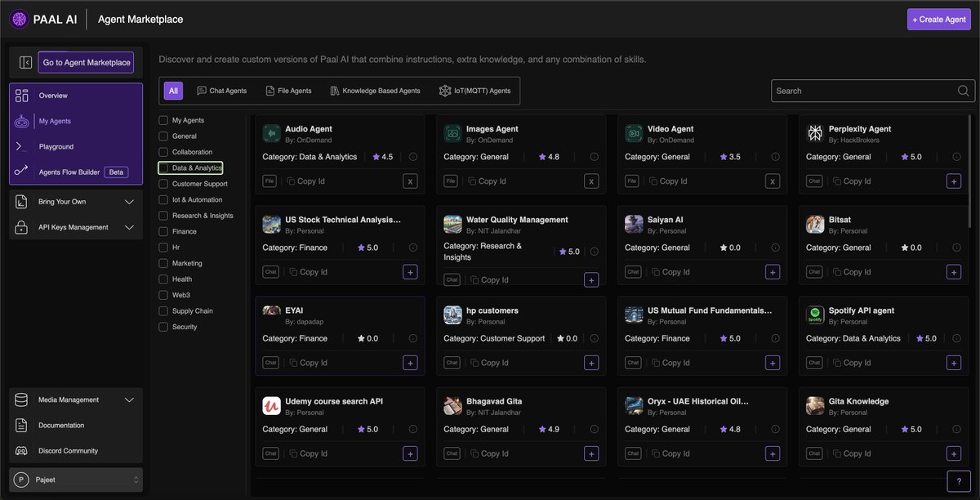980x500 pixels.
Task: Switch to Chat Agents tab
Action: [x=221, y=91]
